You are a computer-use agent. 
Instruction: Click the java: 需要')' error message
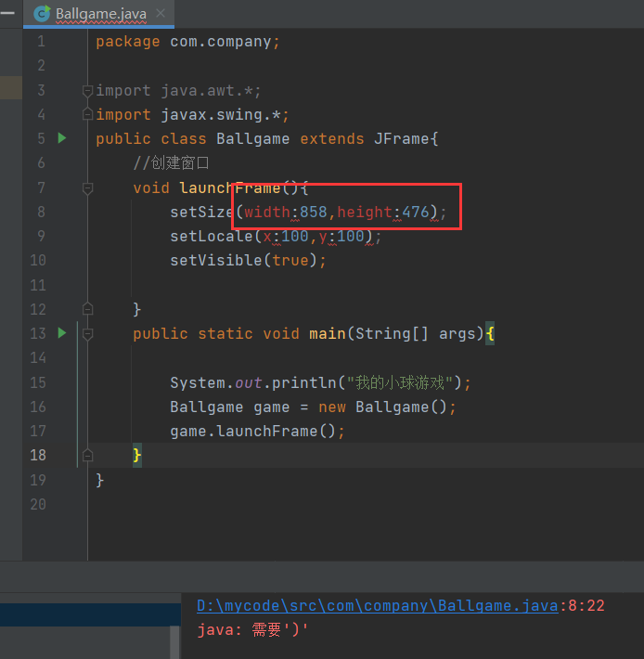coord(252,629)
